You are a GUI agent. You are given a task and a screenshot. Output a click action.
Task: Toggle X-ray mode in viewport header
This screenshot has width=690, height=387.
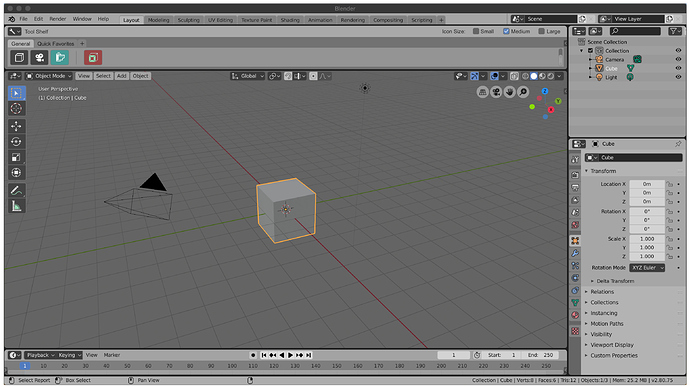514,76
